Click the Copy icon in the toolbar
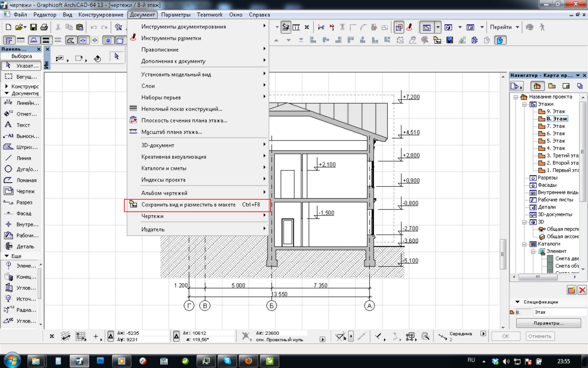Image resolution: width=588 pixels, height=368 pixels. point(69,27)
